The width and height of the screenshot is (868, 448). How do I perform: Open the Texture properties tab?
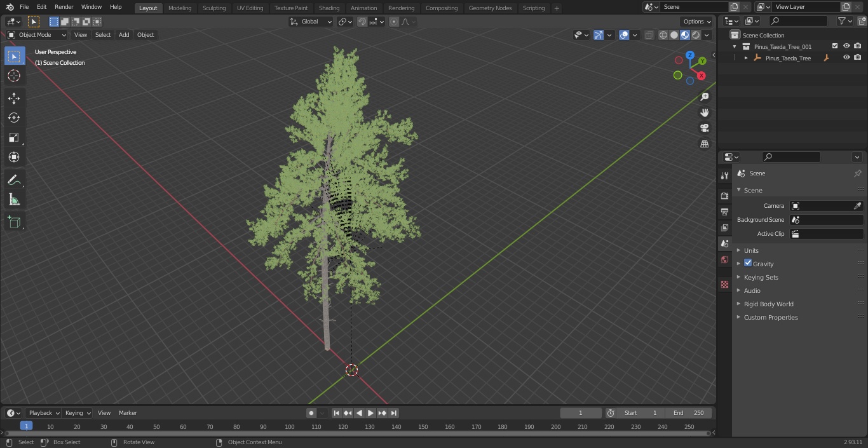(x=724, y=284)
